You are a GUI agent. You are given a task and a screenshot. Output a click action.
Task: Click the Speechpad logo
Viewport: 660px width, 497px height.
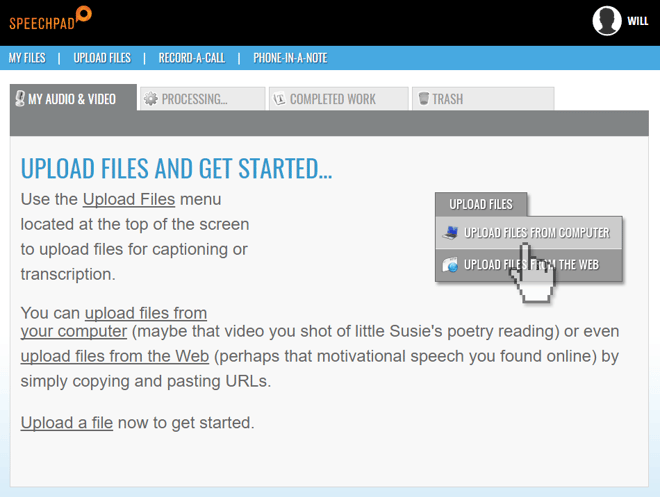pyautogui.click(x=51, y=19)
